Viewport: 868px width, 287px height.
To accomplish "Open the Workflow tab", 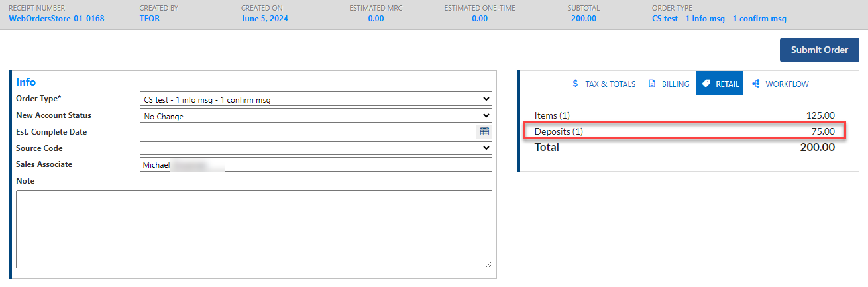I will point(781,84).
